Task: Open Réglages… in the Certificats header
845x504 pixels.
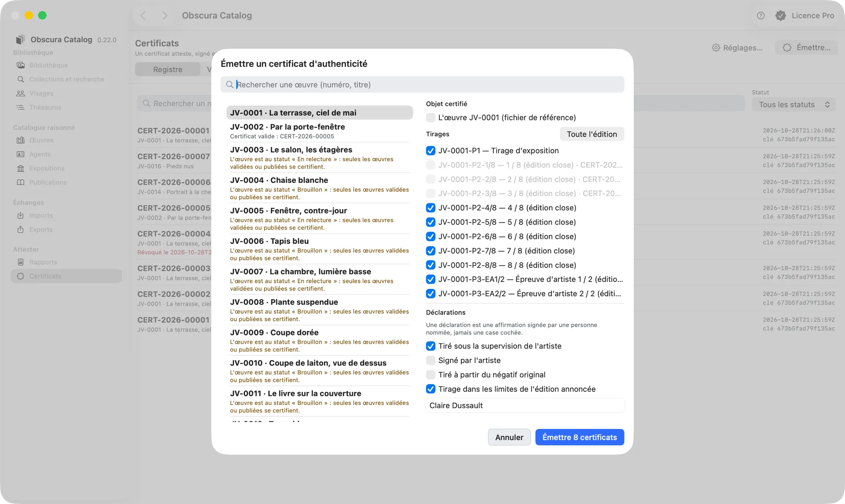Action: [737, 48]
